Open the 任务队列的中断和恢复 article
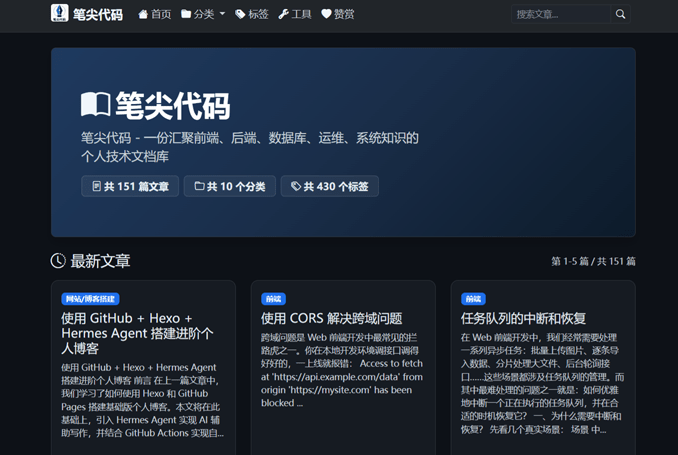 (523, 319)
